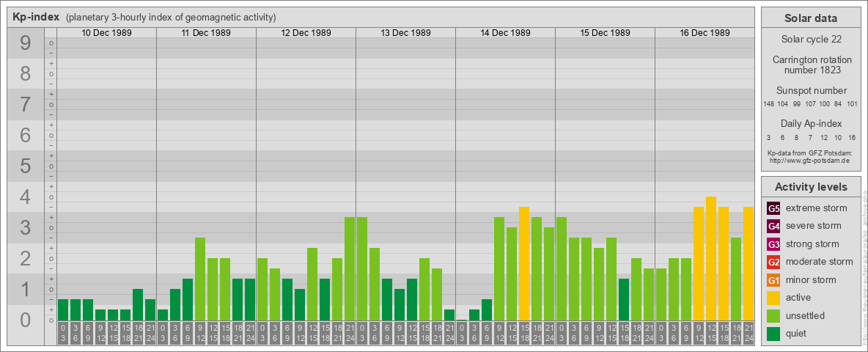
Task: Click the 12 Dec 1989 date header
Action: tap(306, 33)
